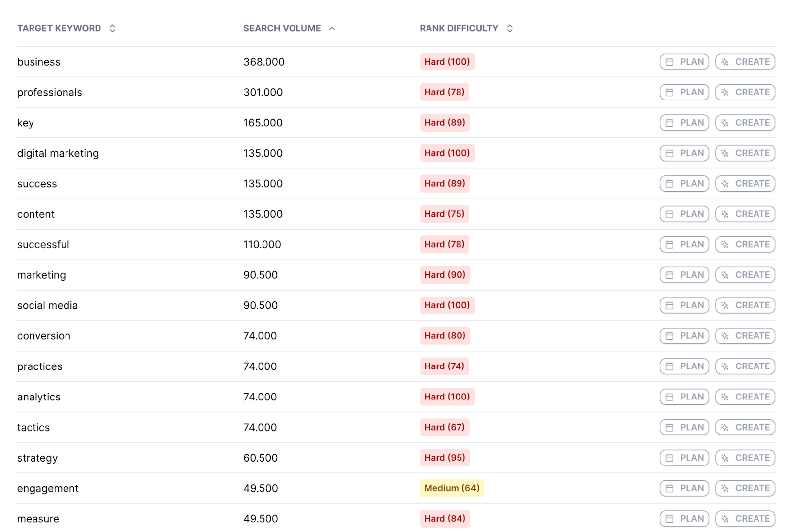Viewport: 788px width, 532px height.
Task: Create content for 'strategy' keyword
Action: point(745,458)
